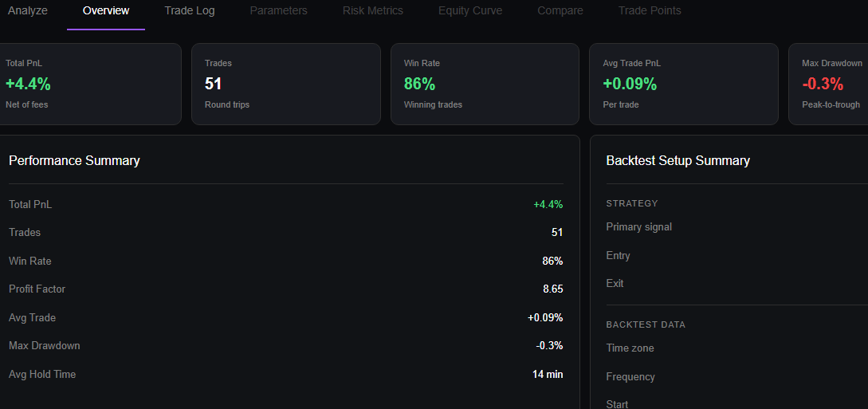Click the +0.09% value in Avg Trade PnL card
The height and width of the screenshot is (409, 868).
(630, 85)
